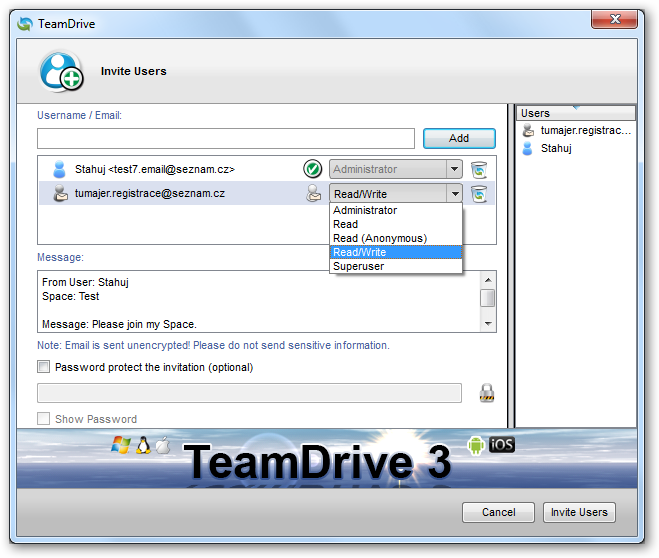Click the 'From User: Stahuj' line

(85, 282)
